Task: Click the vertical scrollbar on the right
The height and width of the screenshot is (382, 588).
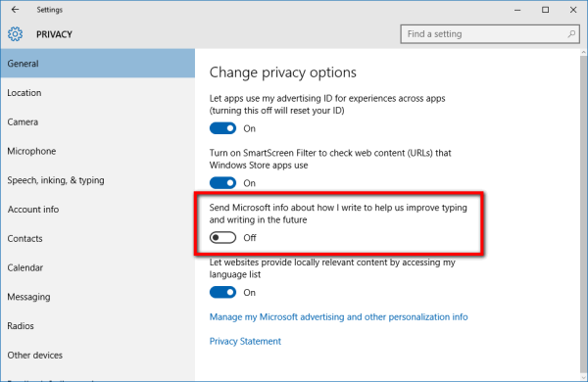Action: (583, 215)
